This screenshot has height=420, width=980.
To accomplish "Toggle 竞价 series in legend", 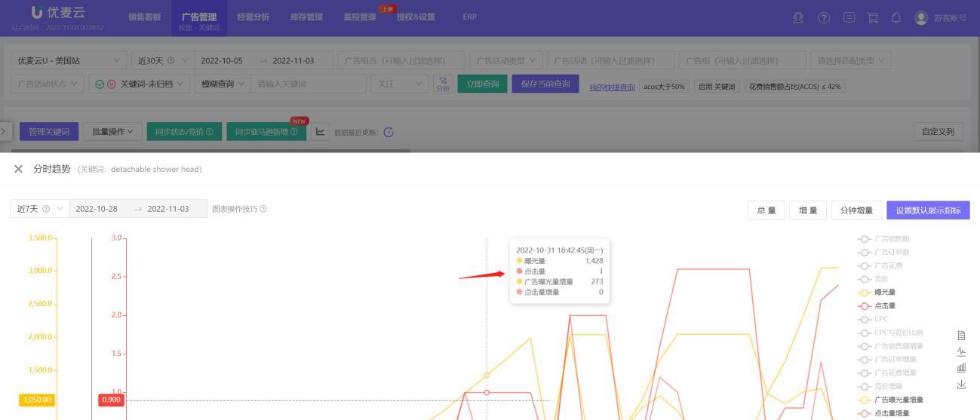I will pos(873,279).
